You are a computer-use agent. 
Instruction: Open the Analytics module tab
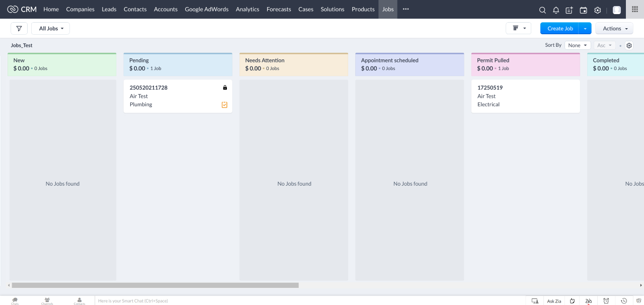pos(248,9)
